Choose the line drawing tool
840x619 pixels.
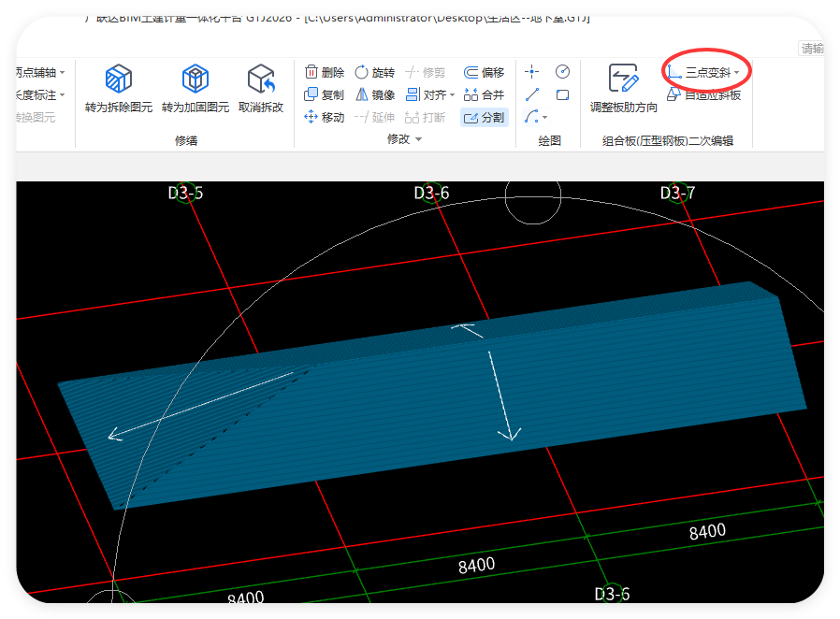(531, 94)
